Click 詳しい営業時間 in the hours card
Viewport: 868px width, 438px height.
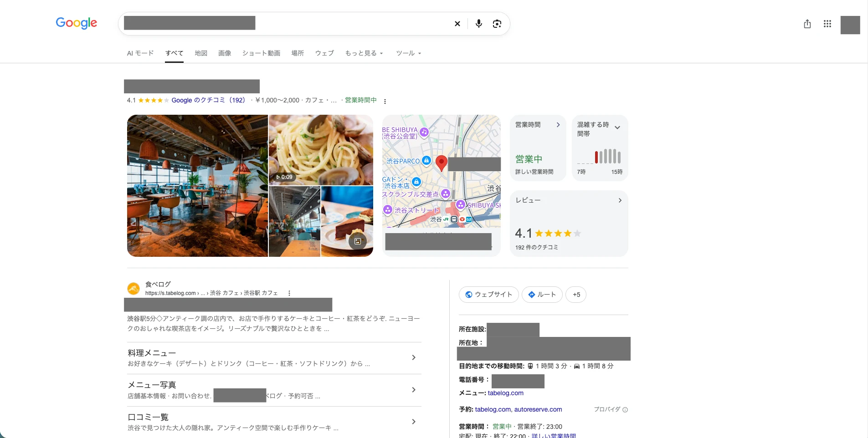click(x=534, y=172)
